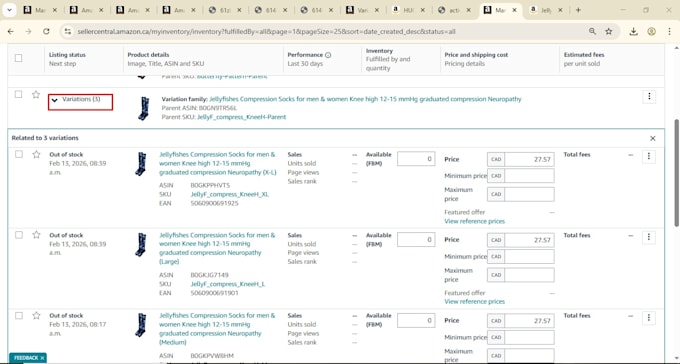View reference prices for Large variation
Viewport: 680px width, 364px height.
tap(474, 302)
